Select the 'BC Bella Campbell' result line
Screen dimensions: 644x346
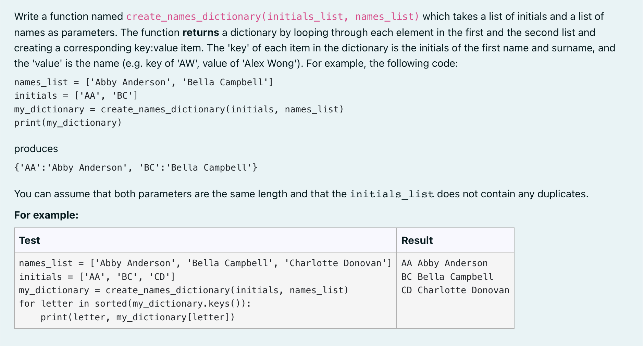[x=447, y=276]
